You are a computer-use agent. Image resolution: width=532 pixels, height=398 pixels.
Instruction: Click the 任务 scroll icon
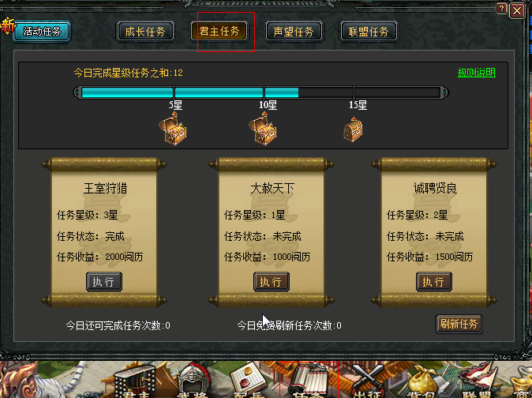tap(309, 380)
